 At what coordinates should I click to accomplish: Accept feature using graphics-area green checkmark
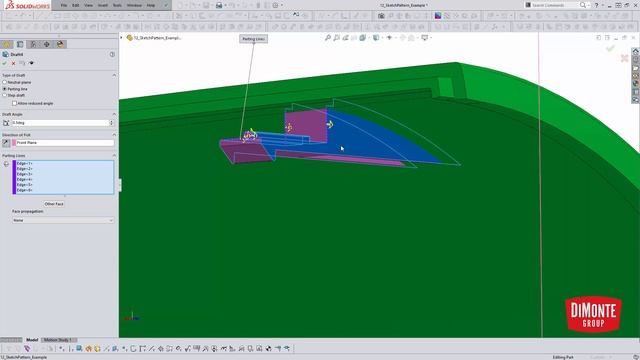610,48
